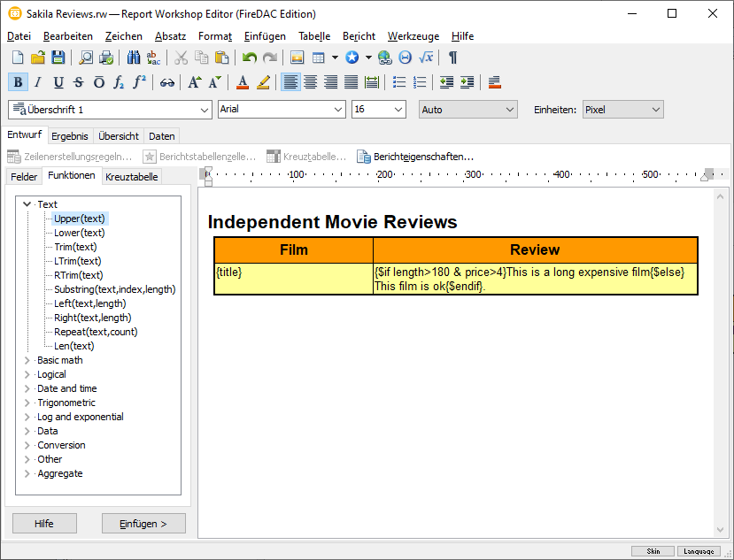
Task: Insert a picture using the image icon
Action: [297, 58]
